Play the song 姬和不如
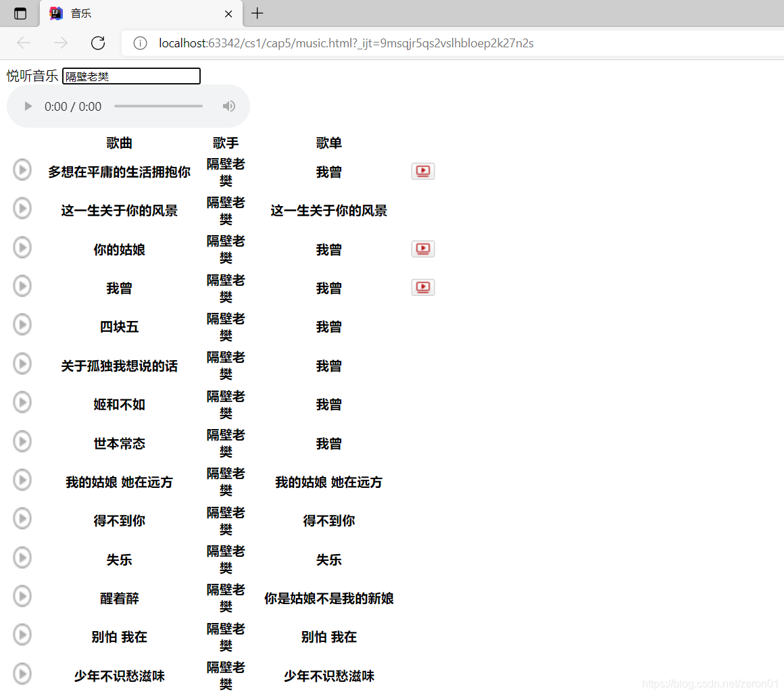Screen dimensions: 784x696 [22, 402]
